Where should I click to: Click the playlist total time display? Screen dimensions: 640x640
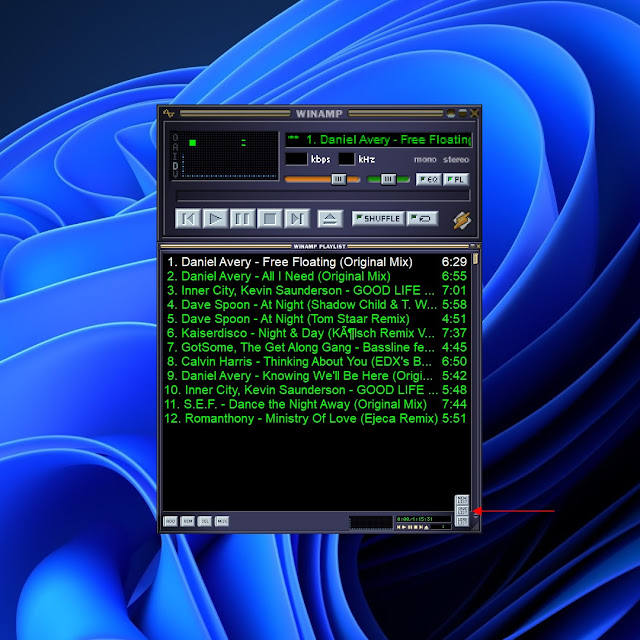point(423,519)
